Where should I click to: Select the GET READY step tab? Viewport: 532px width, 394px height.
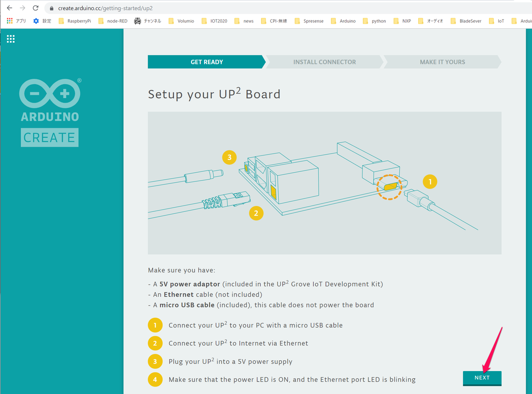(207, 62)
